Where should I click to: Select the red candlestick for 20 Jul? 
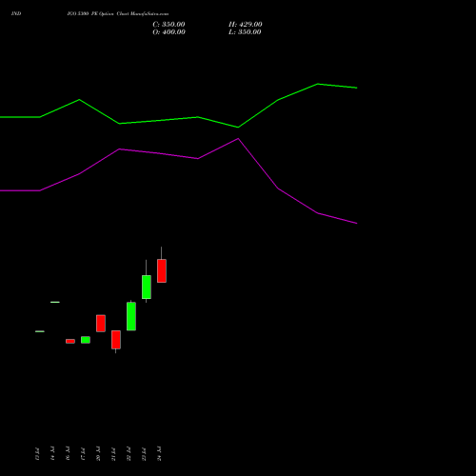click(101, 323)
